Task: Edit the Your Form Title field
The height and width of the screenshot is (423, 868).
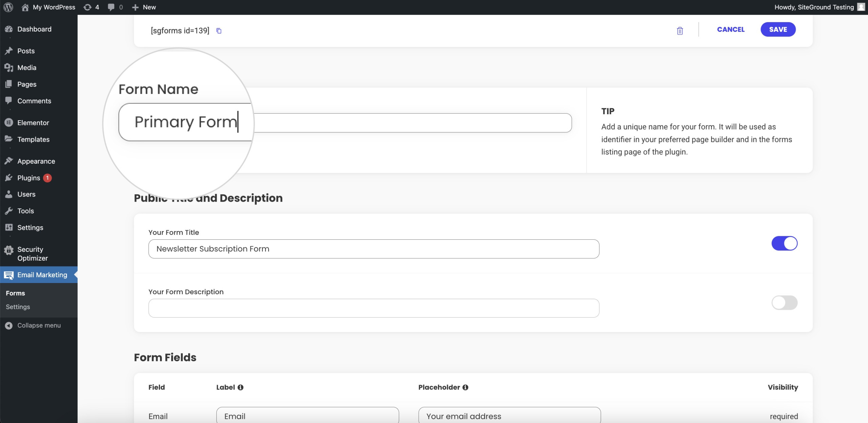Action: [374, 249]
